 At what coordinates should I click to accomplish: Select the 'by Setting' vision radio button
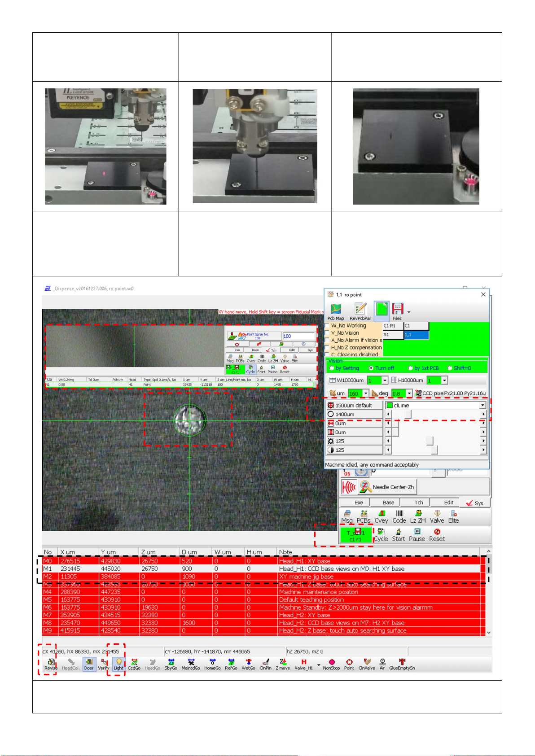(x=332, y=368)
